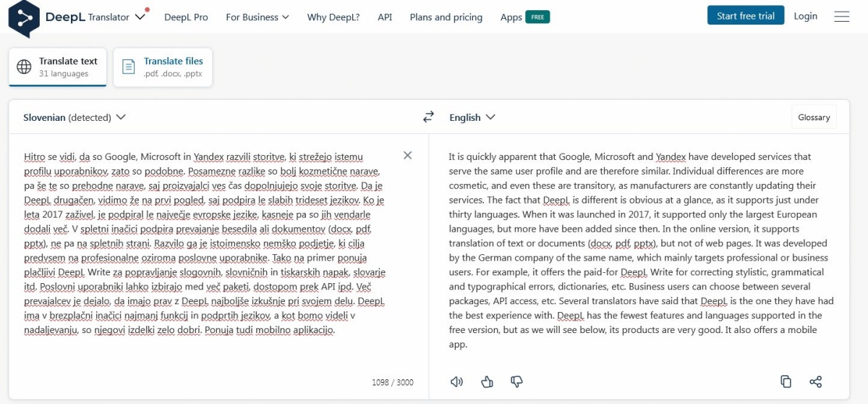Swap source and target languages

point(429,117)
